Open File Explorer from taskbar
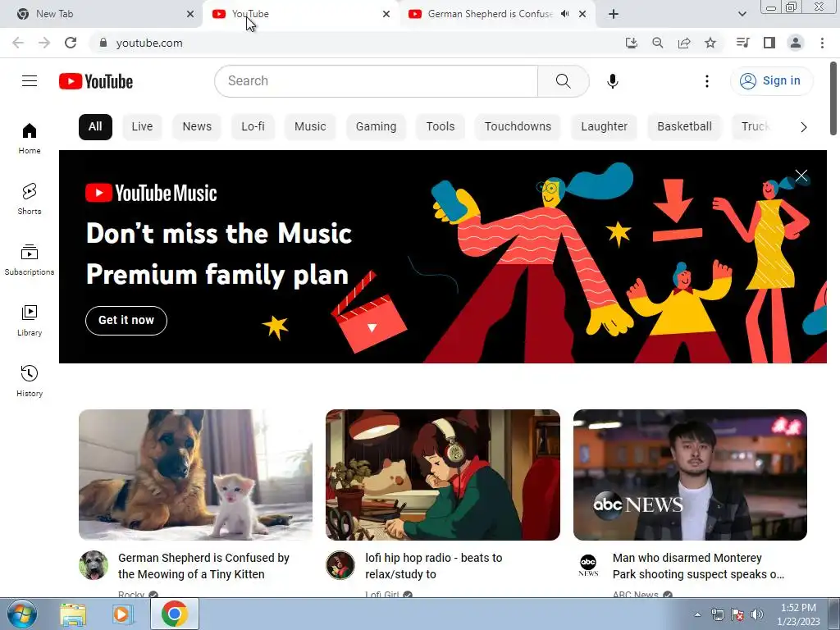Screen dimensions: 840x630 (x=73, y=614)
